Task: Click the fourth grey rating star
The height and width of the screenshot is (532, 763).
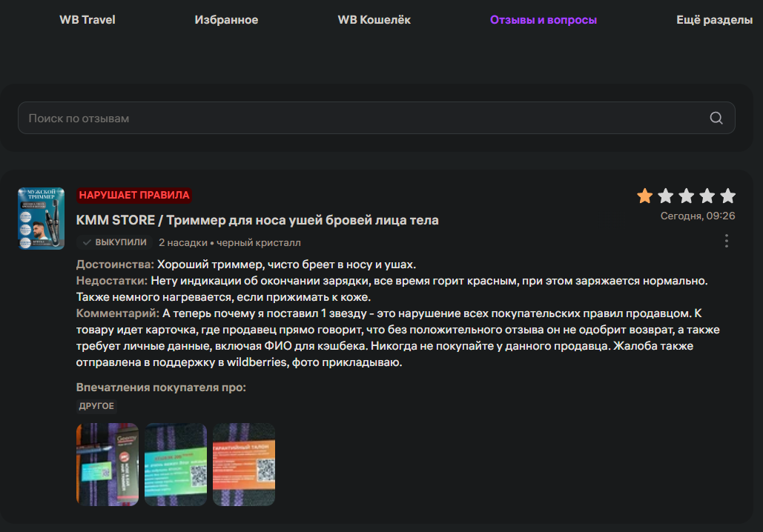Action: (x=707, y=196)
